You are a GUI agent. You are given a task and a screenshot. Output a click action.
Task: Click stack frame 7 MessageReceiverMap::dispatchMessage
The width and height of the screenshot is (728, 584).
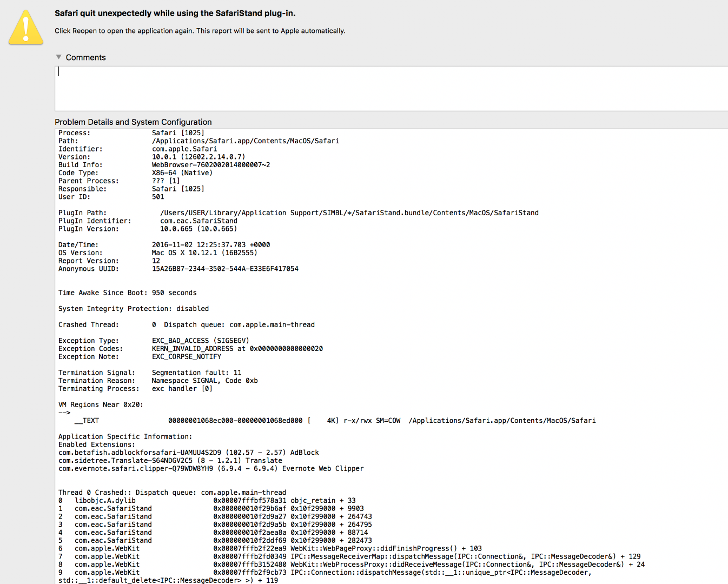coord(349,556)
